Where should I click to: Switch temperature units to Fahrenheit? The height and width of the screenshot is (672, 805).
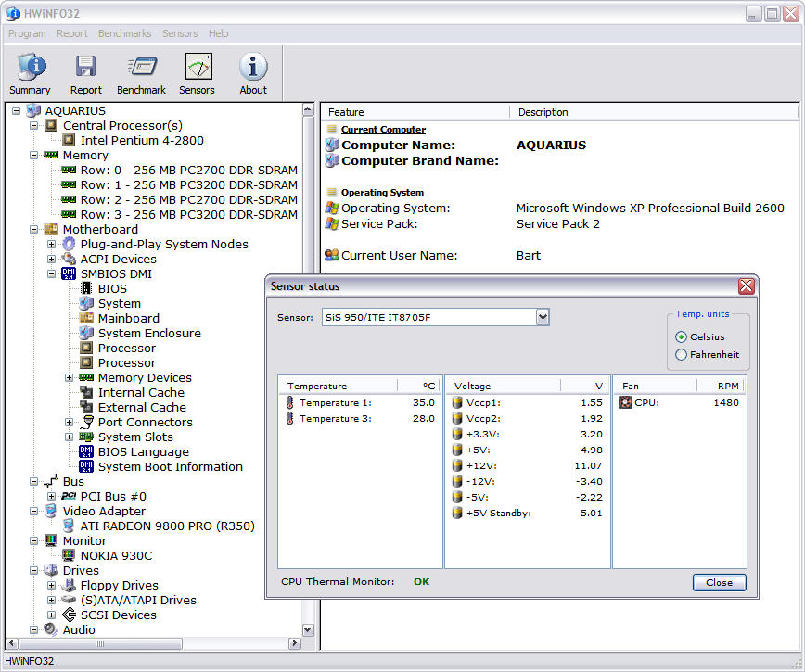[682, 354]
